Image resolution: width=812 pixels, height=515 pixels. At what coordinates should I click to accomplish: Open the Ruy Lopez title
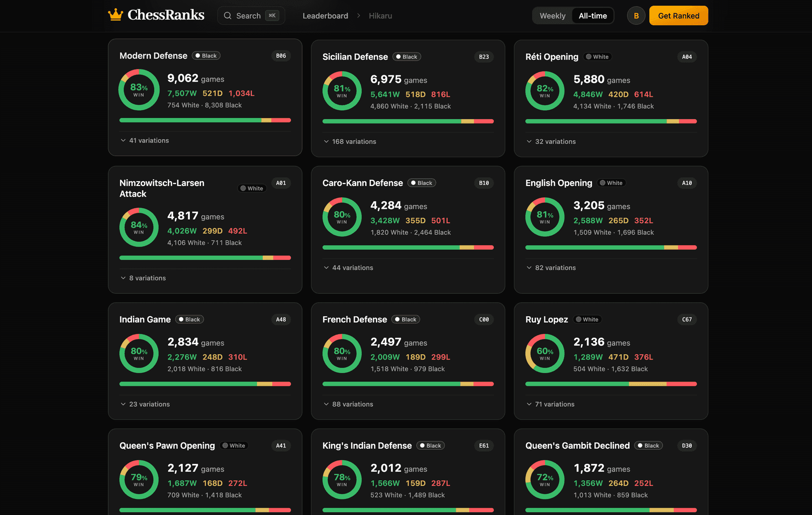coord(546,319)
